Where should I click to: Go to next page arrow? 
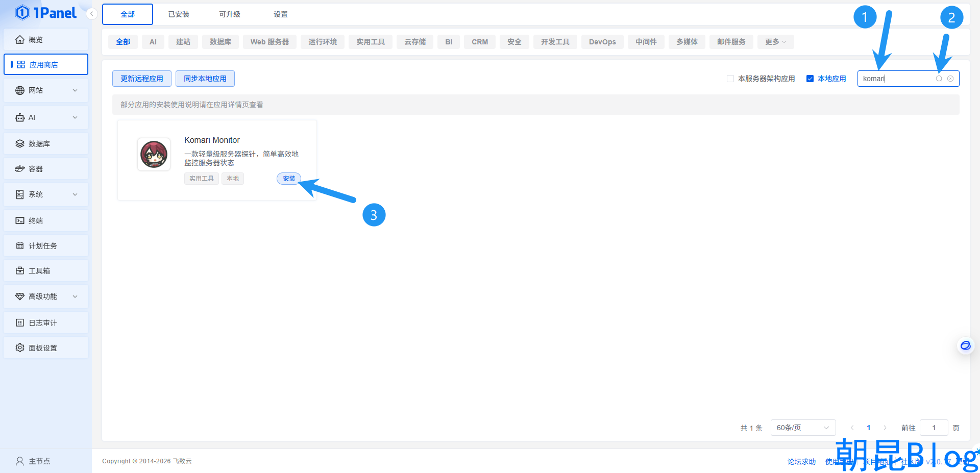885,428
